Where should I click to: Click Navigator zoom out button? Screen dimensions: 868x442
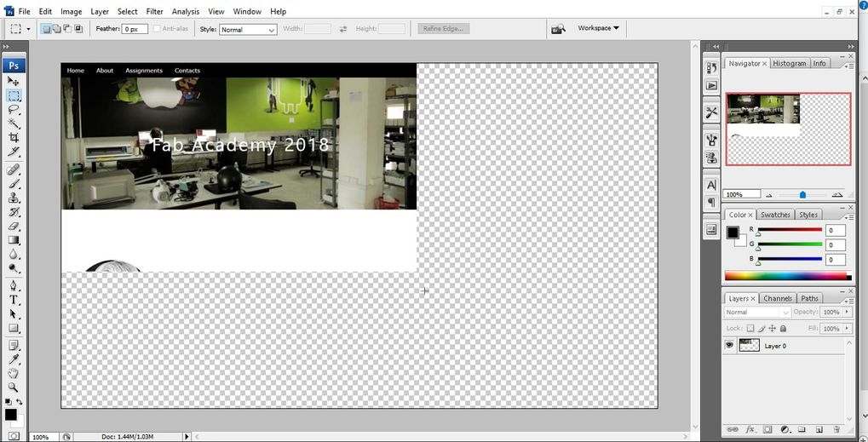pos(768,195)
